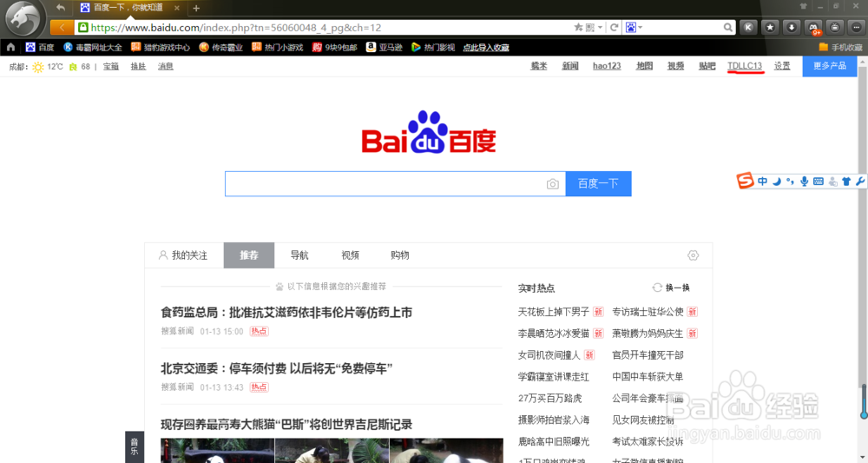The height and width of the screenshot is (463, 868).
Task: Open 热门影视 bookmark
Action: (x=433, y=48)
